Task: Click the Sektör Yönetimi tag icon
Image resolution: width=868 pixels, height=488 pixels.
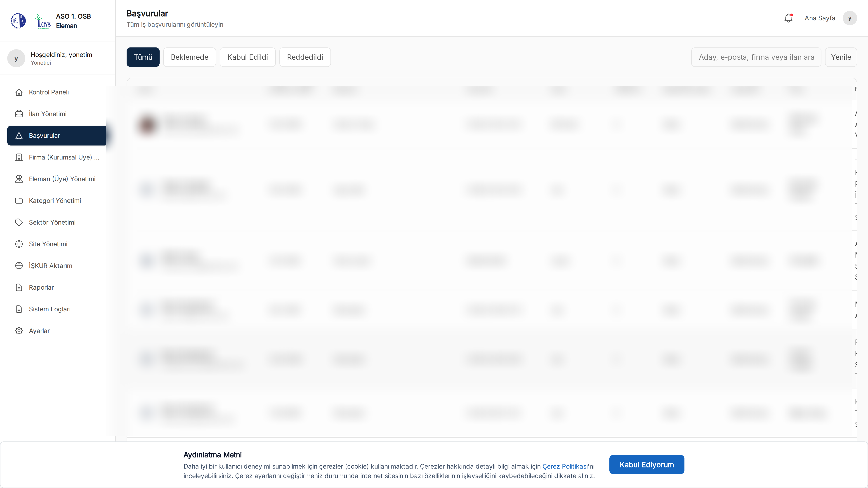Action: pos(19,222)
